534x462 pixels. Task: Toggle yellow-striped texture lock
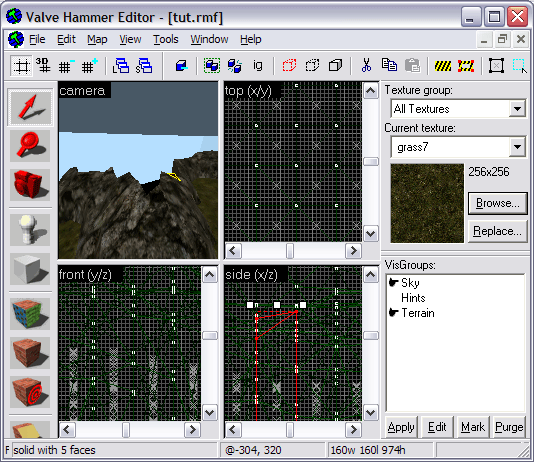[x=443, y=66]
